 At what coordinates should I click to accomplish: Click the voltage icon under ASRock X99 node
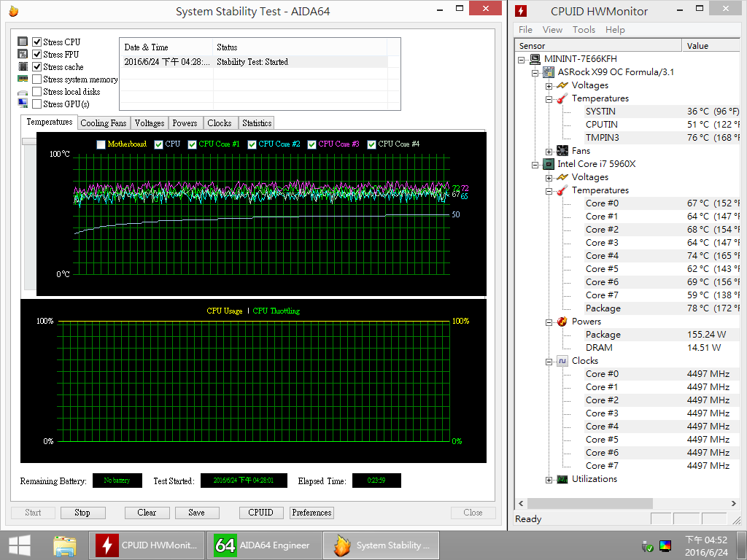(x=562, y=85)
